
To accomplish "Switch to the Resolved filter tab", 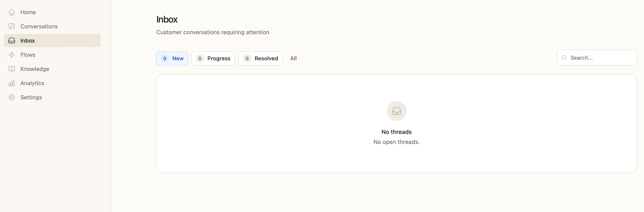I will click(260, 58).
